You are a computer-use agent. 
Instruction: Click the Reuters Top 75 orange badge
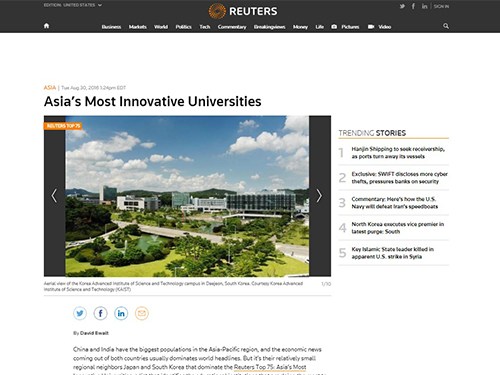coord(63,126)
